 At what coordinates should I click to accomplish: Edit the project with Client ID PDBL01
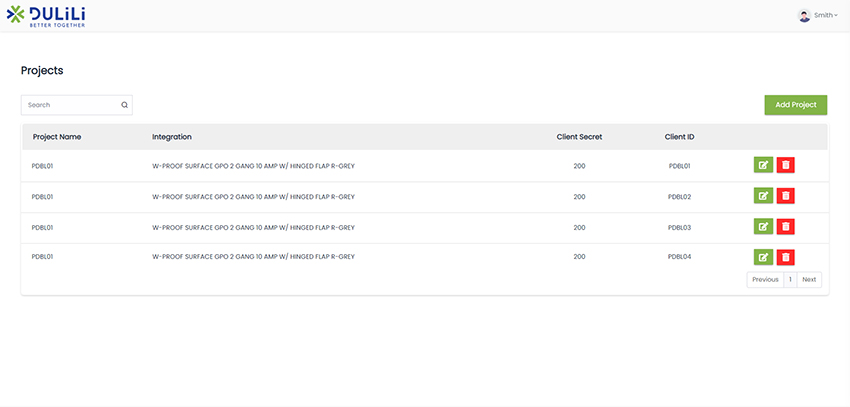click(763, 166)
